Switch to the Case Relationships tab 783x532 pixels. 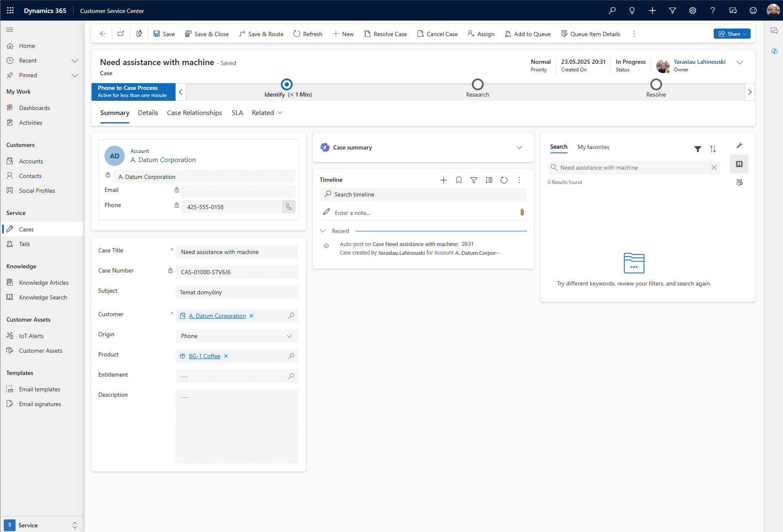(x=194, y=113)
